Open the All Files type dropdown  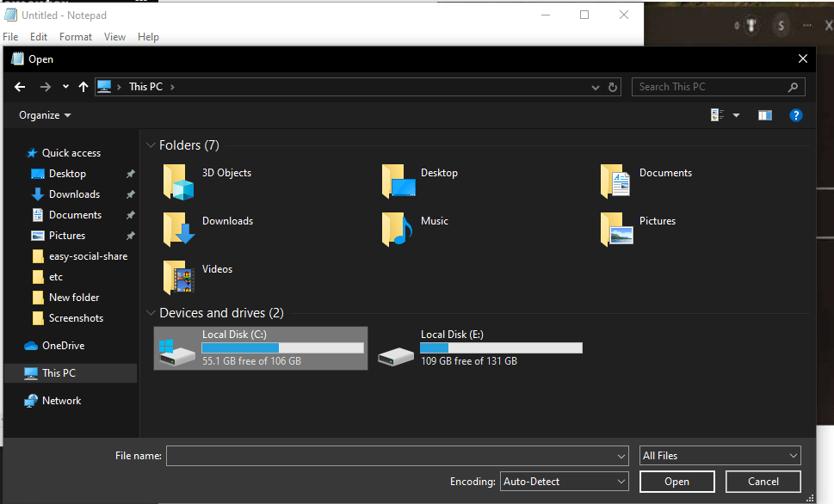[x=720, y=456]
